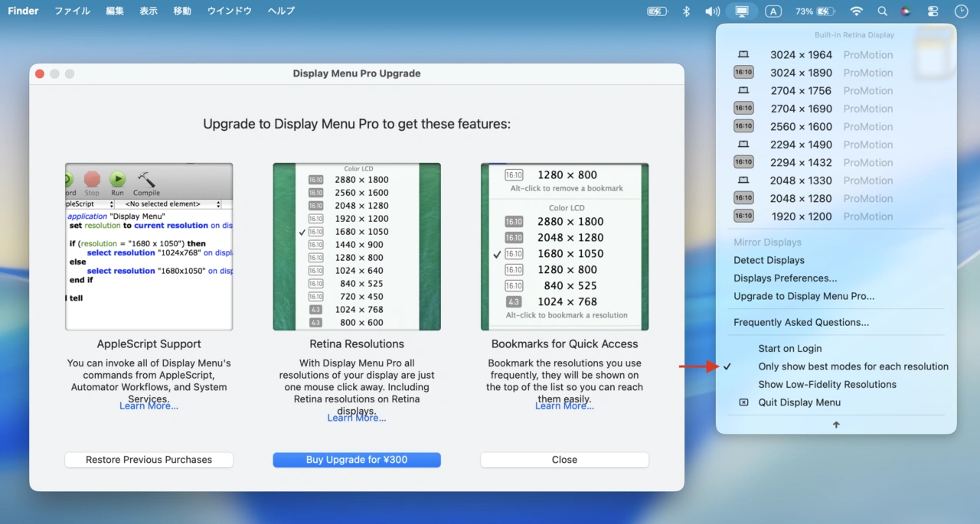Click the input source A icon

773,11
